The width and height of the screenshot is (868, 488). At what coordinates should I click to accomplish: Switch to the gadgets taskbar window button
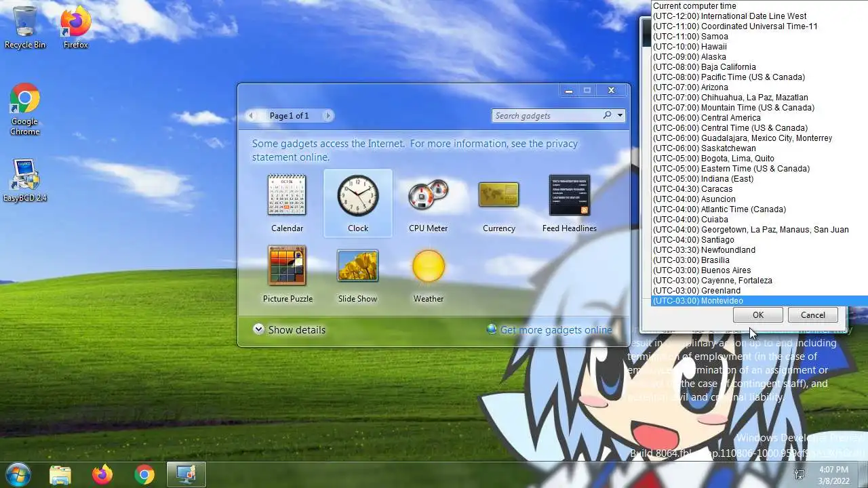tap(186, 474)
